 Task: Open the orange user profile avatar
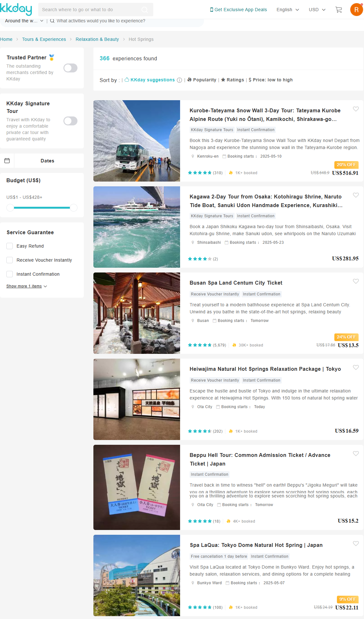point(357,10)
